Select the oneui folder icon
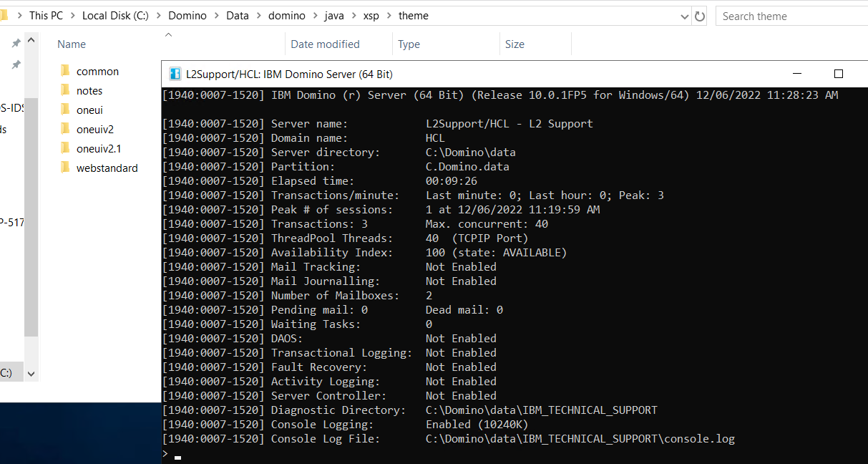This screenshot has width=868, height=464. pos(65,110)
